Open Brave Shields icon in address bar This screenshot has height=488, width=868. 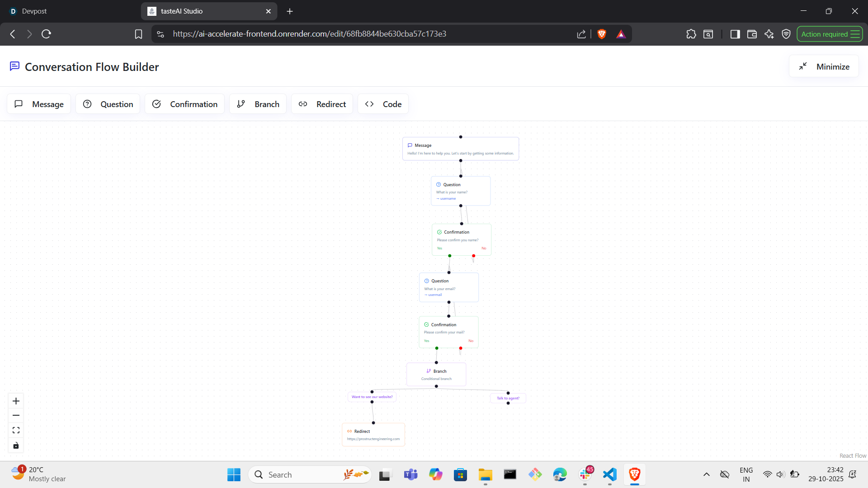602,34
